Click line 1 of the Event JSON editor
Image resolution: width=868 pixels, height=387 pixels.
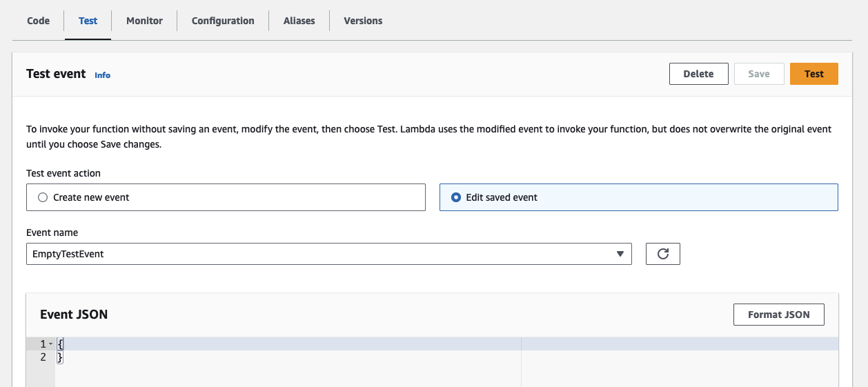(x=276, y=344)
